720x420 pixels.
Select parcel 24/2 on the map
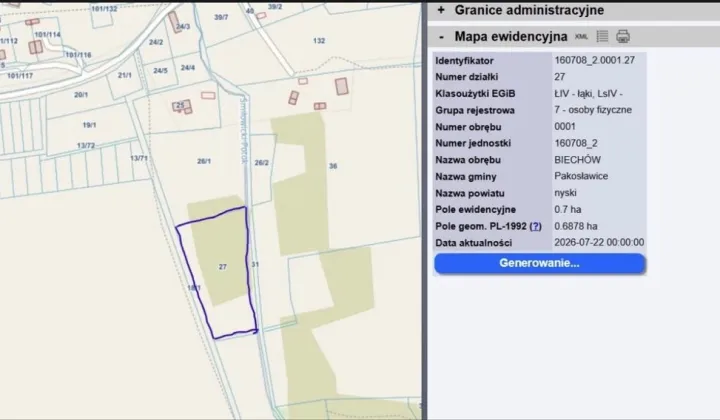pyautogui.click(x=156, y=42)
